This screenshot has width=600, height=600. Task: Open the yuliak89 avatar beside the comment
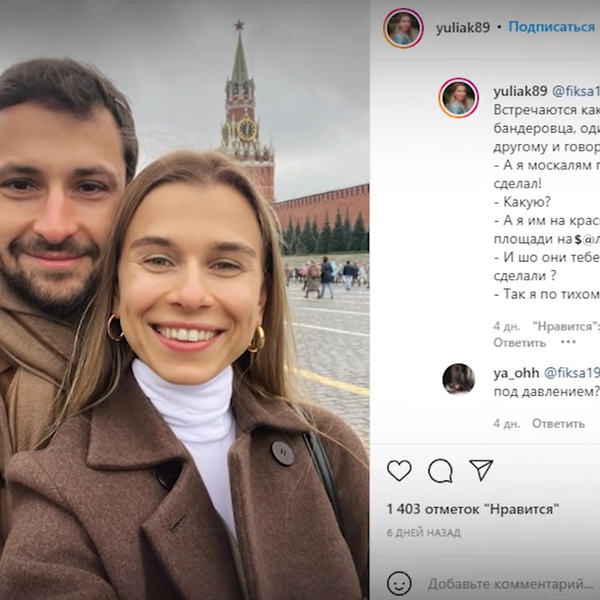458,98
